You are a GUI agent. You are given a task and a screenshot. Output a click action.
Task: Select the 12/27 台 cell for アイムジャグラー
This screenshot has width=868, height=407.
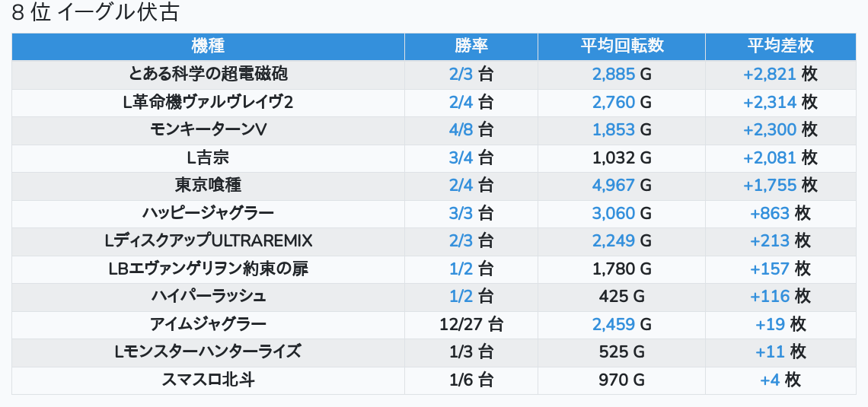click(x=471, y=324)
